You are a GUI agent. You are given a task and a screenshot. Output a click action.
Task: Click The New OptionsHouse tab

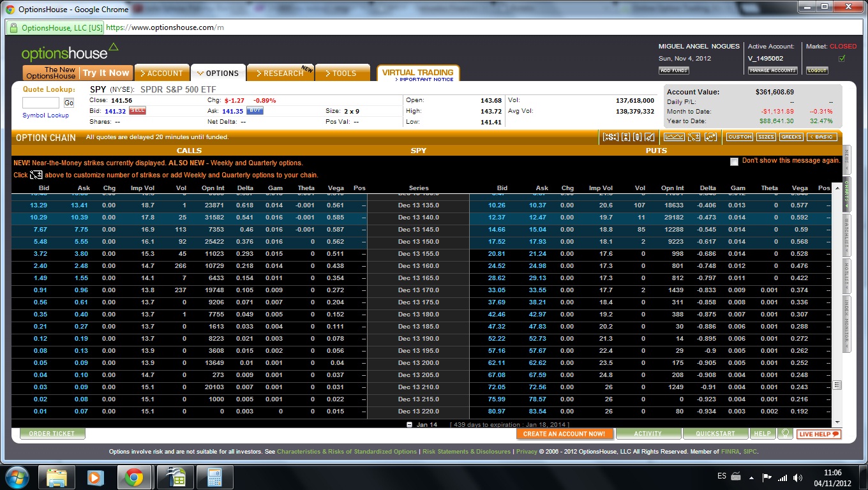click(51, 73)
